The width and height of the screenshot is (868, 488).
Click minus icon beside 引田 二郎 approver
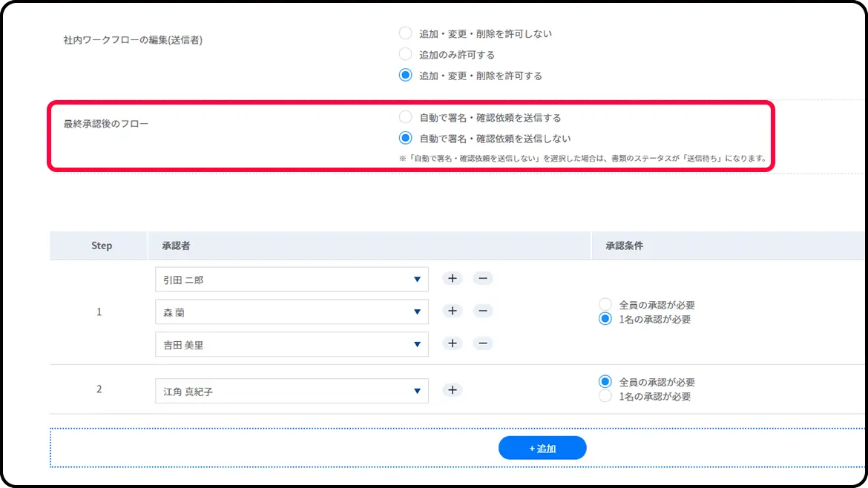point(483,279)
